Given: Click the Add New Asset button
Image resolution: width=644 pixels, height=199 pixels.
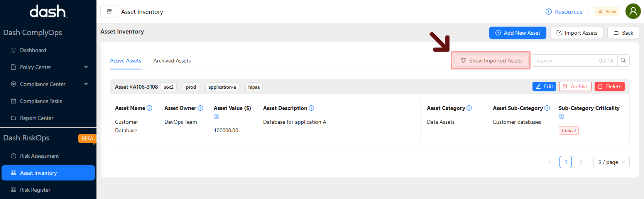Looking at the screenshot, I should (x=517, y=33).
